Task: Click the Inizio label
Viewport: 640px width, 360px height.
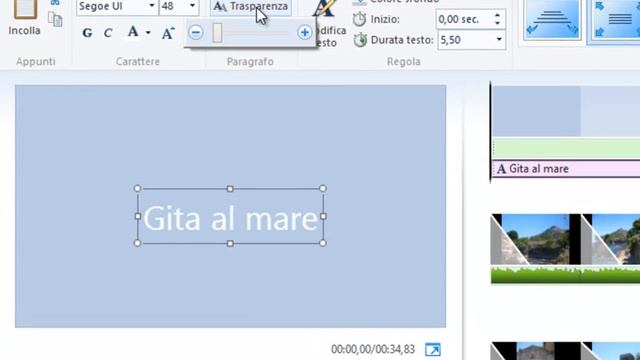Action: point(385,19)
